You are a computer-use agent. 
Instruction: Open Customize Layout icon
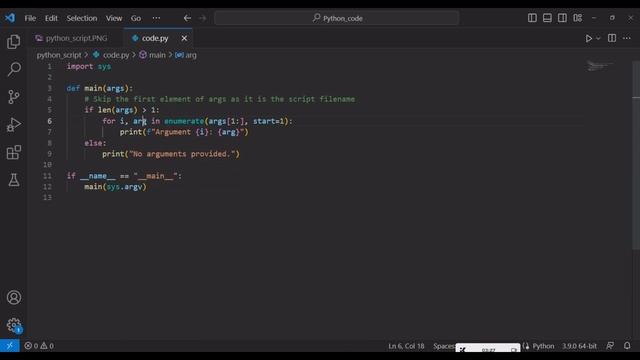click(577, 18)
